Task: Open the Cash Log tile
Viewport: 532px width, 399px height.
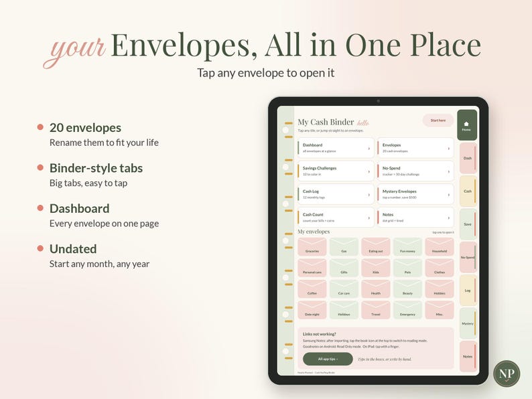Action: [336, 194]
